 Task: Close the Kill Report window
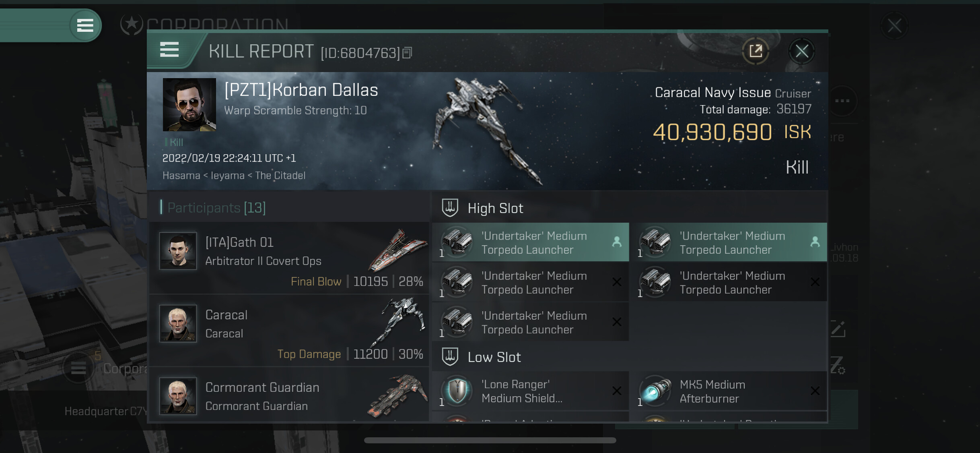[801, 51]
